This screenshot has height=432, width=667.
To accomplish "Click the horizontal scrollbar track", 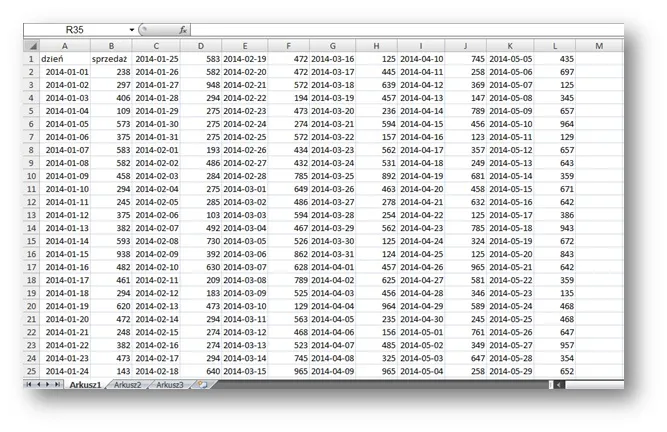I will pos(594,385).
